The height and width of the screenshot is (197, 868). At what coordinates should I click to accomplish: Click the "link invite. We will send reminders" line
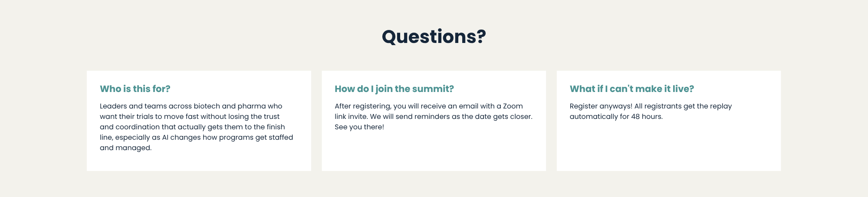pos(434,117)
